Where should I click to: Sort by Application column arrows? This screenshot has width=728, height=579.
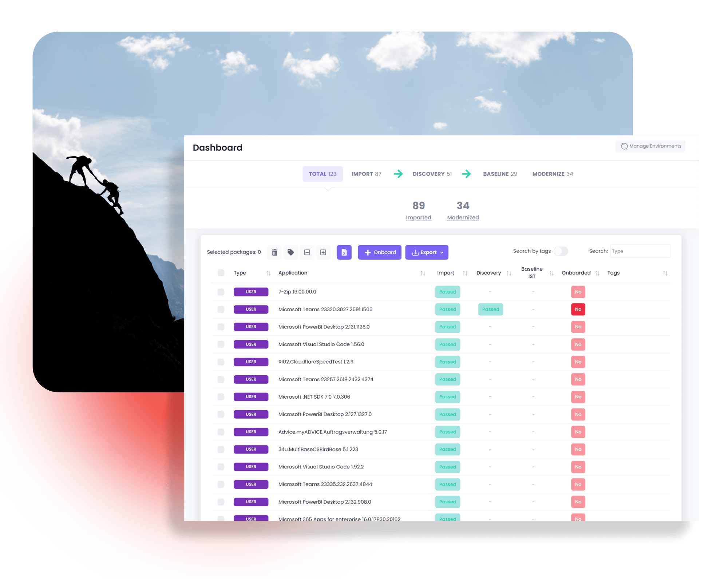click(x=423, y=273)
